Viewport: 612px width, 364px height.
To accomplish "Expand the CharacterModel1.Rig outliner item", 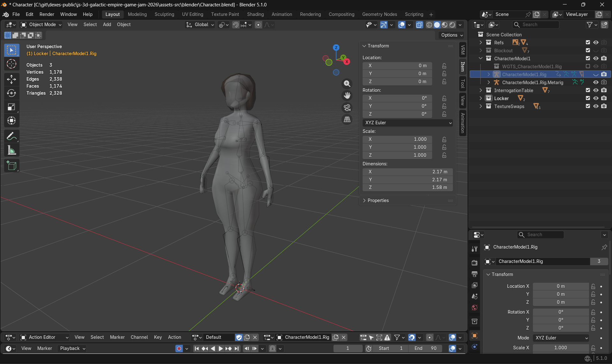I will click(489, 74).
